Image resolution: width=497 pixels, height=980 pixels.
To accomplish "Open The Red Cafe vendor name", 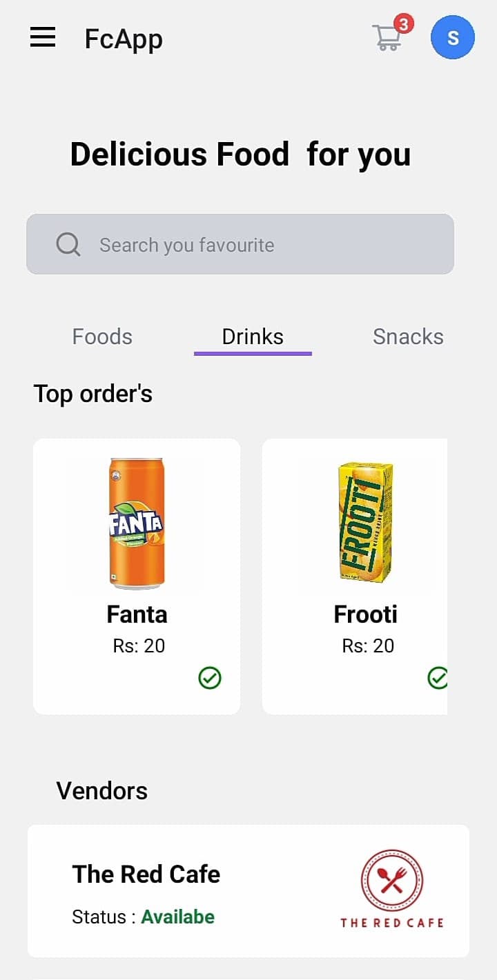I will coord(146,874).
